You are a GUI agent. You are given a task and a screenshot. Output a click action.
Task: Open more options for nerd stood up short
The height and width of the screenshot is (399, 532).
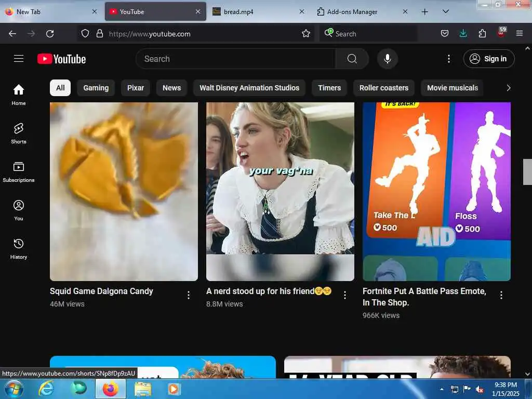point(345,295)
